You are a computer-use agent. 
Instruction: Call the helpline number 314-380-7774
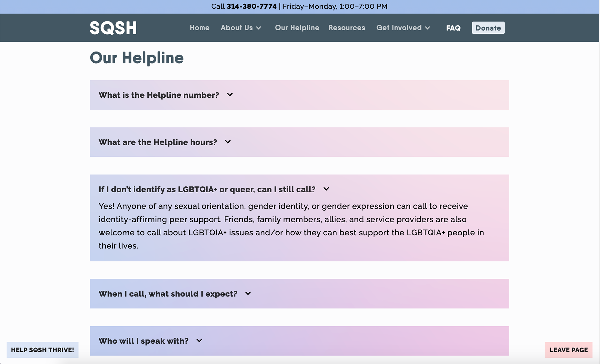(252, 7)
